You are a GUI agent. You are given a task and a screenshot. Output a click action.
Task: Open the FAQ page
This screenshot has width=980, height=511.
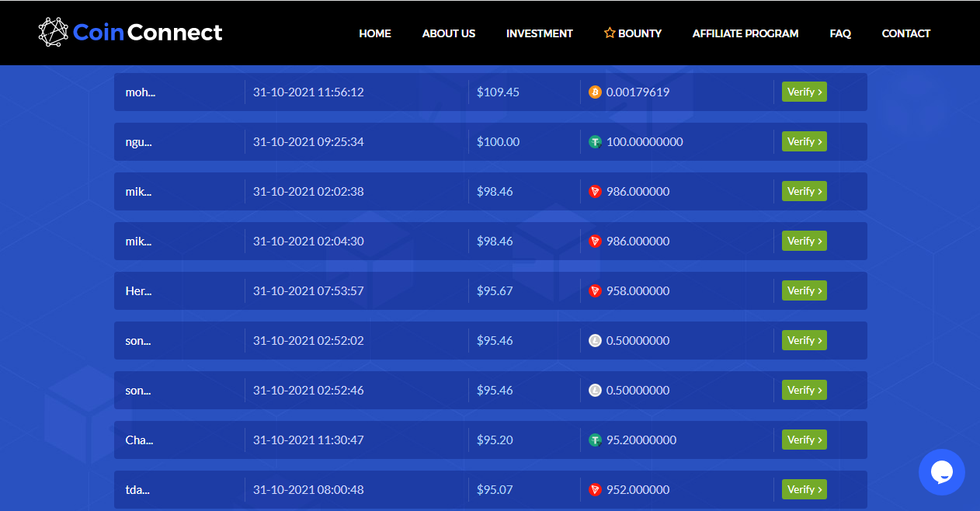pyautogui.click(x=840, y=33)
